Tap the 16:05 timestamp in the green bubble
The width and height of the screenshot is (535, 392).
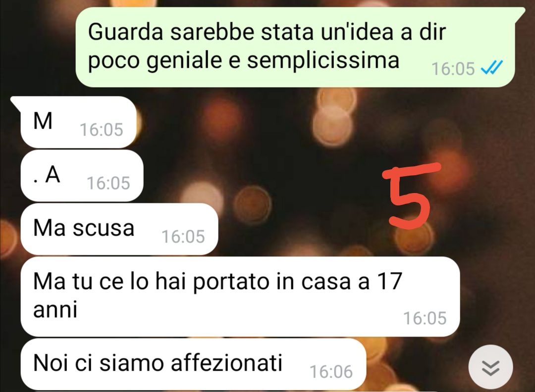pyautogui.click(x=453, y=68)
